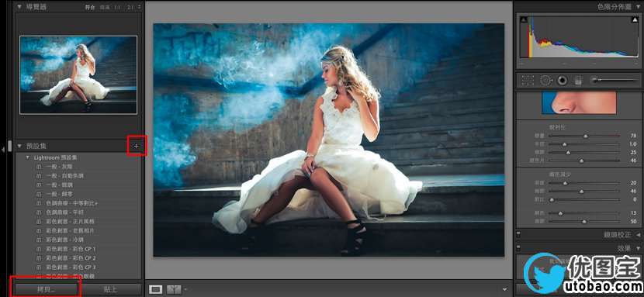Add a new preset with the plus icon
Viewport: 644px width, 297px height.
(x=137, y=146)
